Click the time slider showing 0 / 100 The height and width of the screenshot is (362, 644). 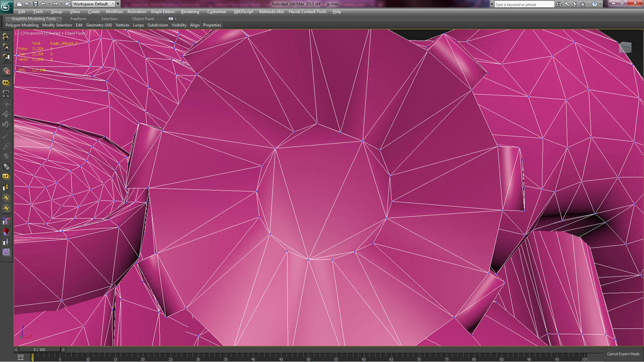[x=39, y=349]
